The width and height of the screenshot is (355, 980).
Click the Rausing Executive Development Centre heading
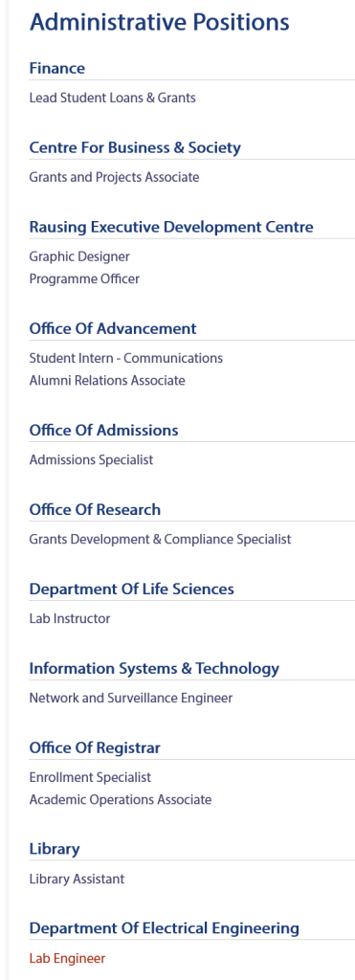[171, 227]
